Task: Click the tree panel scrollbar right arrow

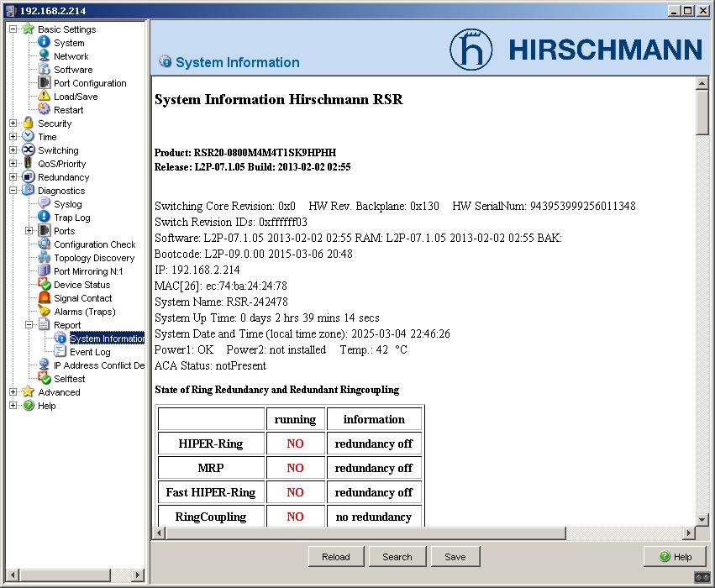Action: coord(138,575)
